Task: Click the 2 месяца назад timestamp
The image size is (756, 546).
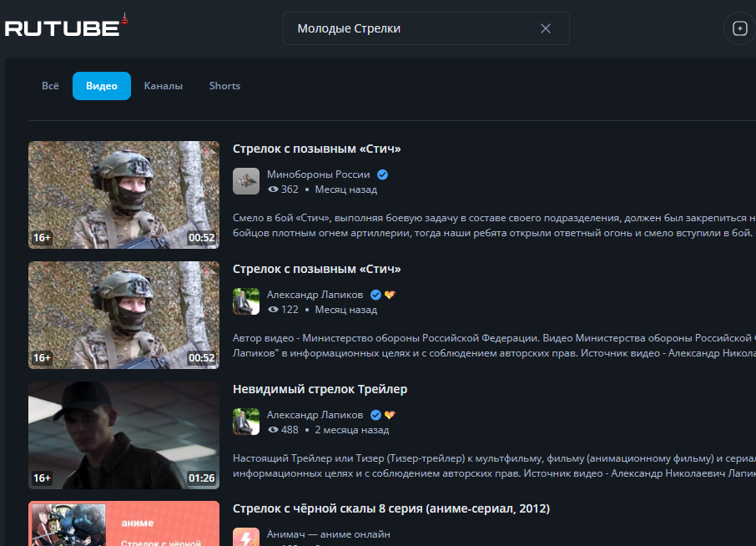Action: (x=352, y=429)
